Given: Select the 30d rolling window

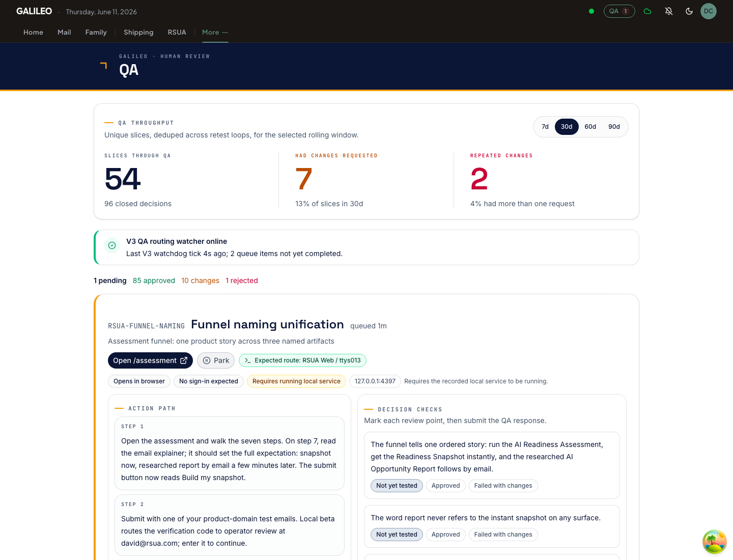Looking at the screenshot, I should (x=567, y=127).
